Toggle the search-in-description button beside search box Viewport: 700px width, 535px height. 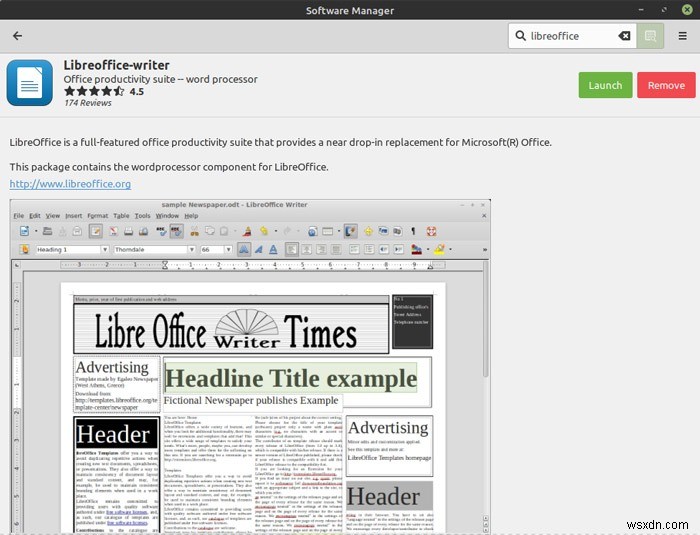click(x=650, y=36)
